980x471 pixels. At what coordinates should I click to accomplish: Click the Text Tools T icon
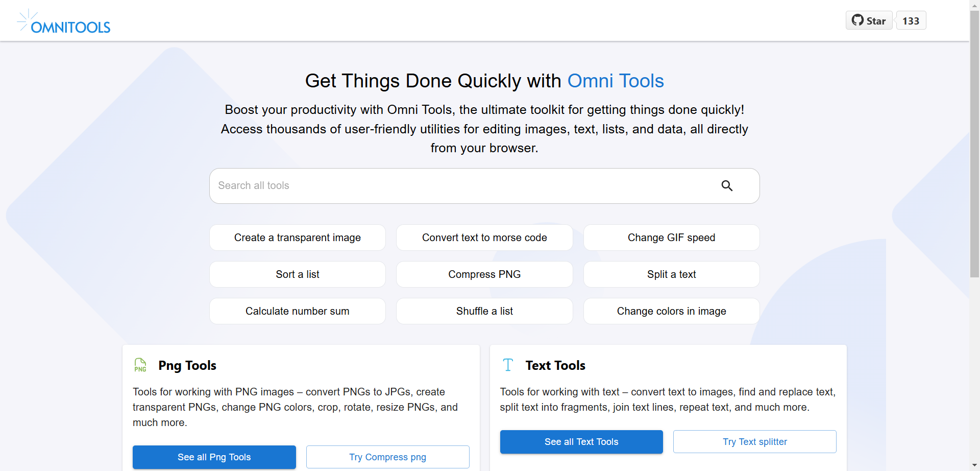click(508, 365)
